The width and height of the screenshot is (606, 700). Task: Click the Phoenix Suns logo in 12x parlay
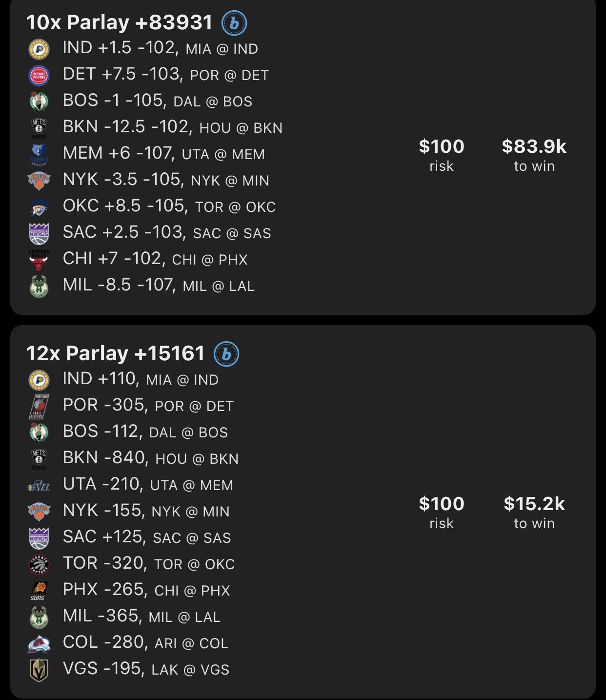[x=40, y=590]
